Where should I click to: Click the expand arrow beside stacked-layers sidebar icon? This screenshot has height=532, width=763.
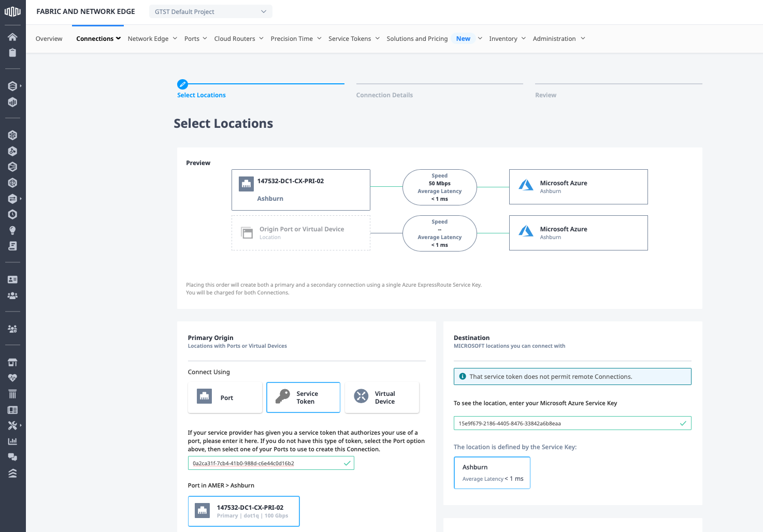coord(21,86)
